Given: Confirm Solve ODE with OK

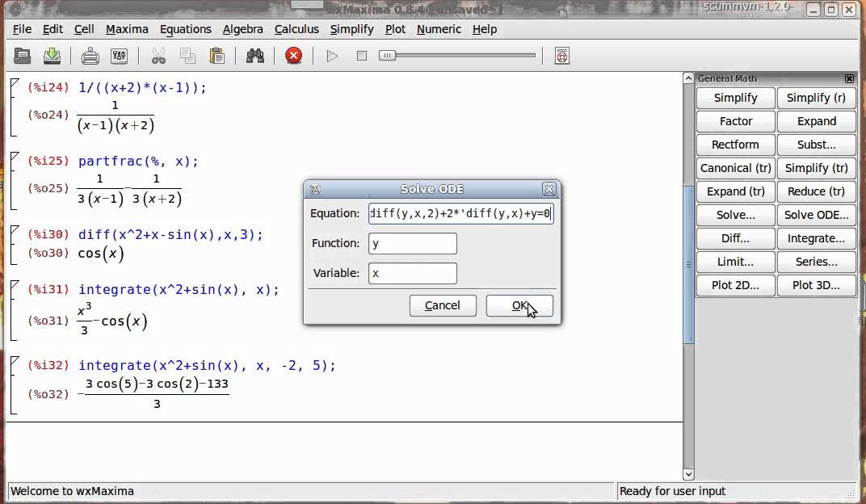Looking at the screenshot, I should point(519,306).
